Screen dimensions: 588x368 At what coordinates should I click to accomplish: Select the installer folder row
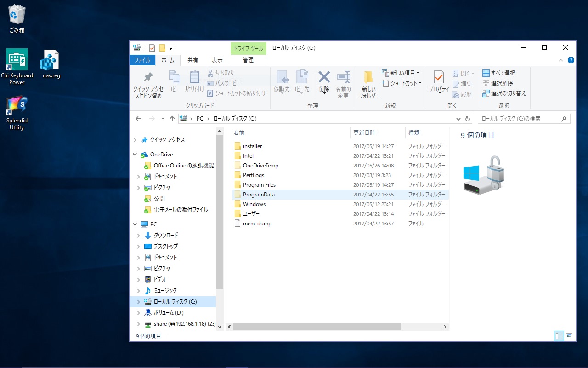click(x=339, y=146)
